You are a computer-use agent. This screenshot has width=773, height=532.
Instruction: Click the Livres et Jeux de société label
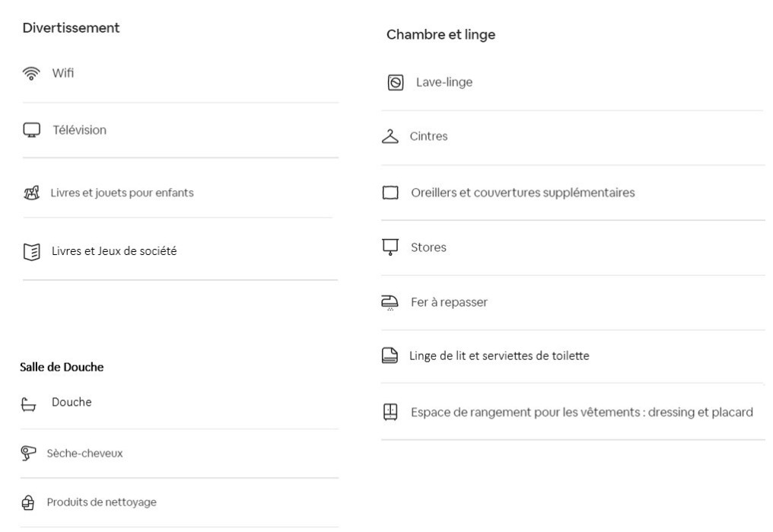114,250
